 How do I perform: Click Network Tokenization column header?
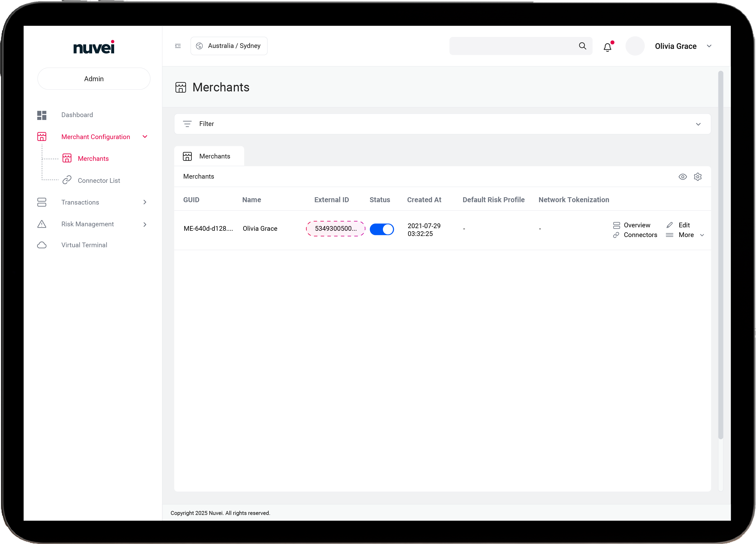click(x=574, y=200)
